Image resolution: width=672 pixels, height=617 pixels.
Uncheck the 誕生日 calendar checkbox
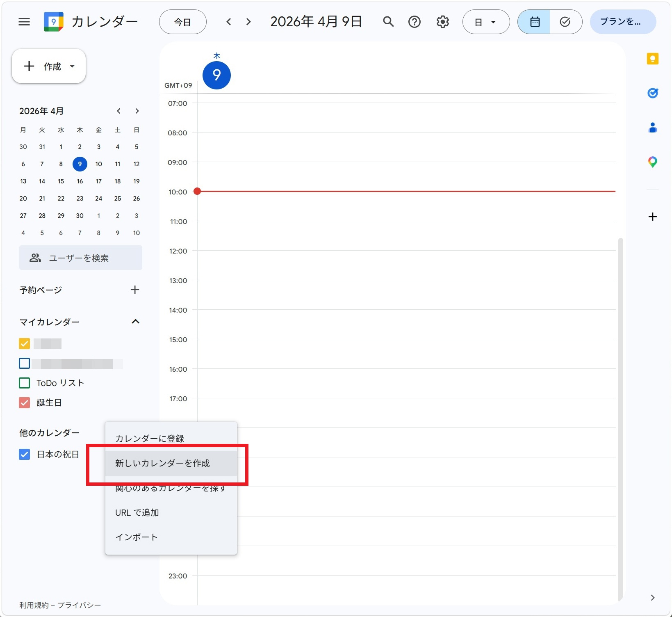pos(25,403)
